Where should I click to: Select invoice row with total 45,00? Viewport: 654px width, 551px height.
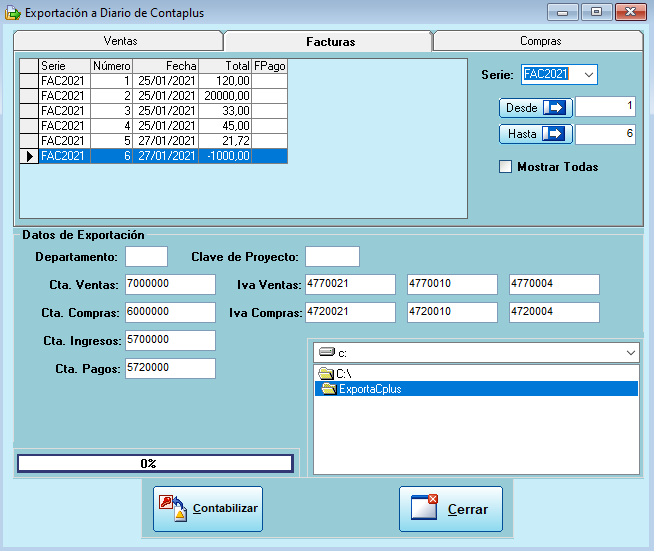tap(153, 126)
